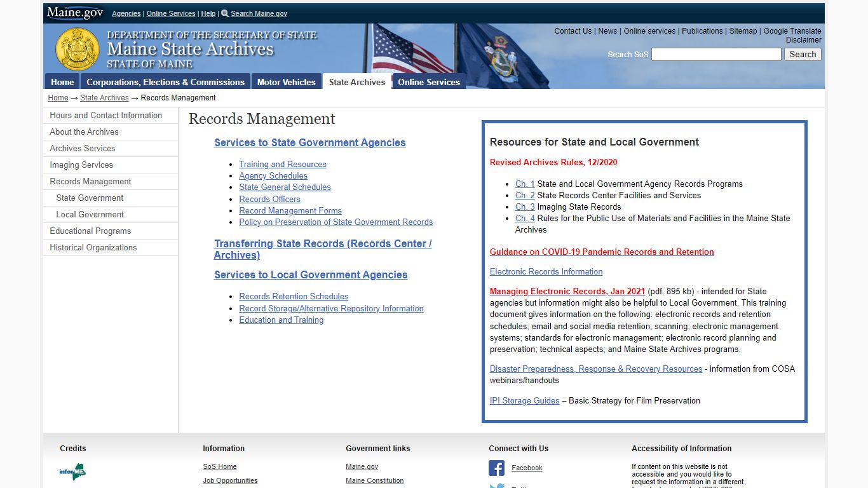
Task: Select the State Archives tab
Action: coord(357,82)
